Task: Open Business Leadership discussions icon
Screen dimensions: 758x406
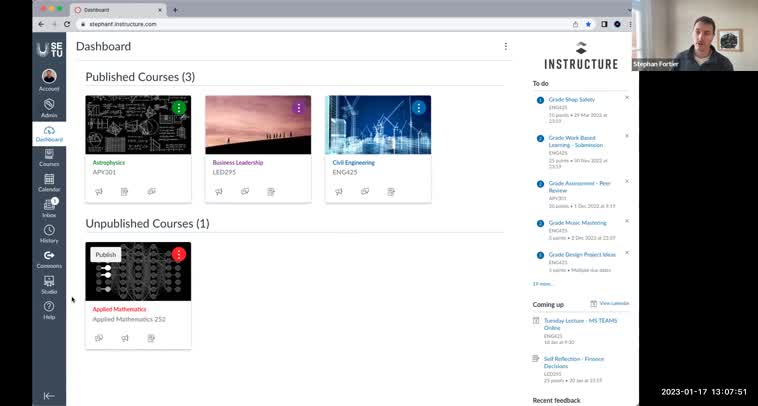Action: [x=245, y=191]
